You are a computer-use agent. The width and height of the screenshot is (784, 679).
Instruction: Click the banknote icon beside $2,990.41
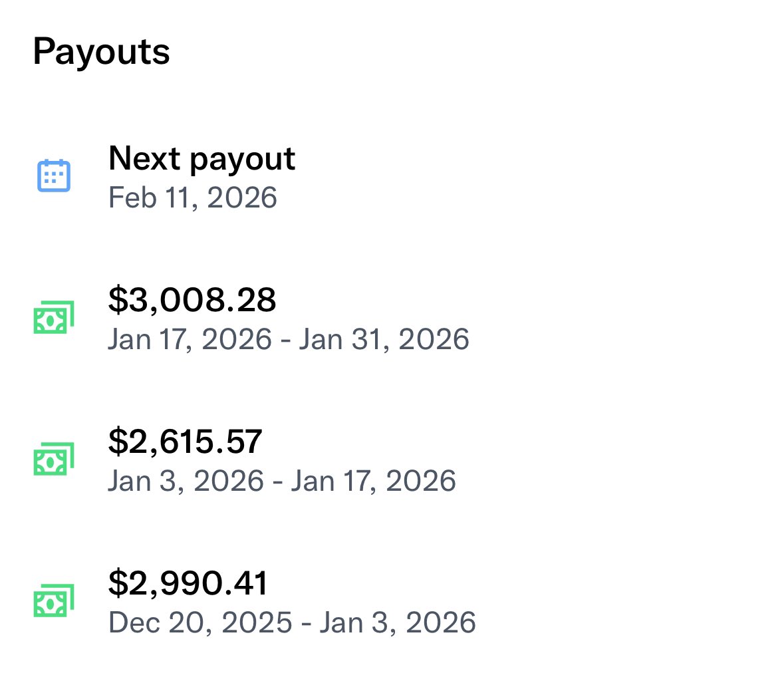pyautogui.click(x=53, y=601)
